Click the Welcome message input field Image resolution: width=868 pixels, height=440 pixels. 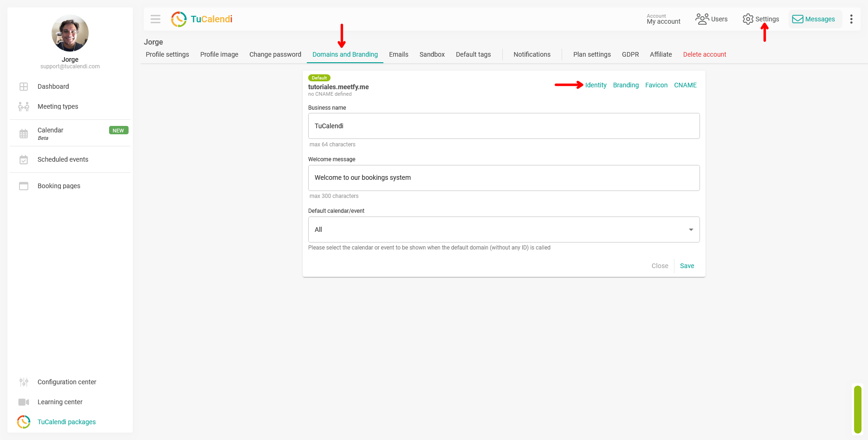pyautogui.click(x=504, y=178)
